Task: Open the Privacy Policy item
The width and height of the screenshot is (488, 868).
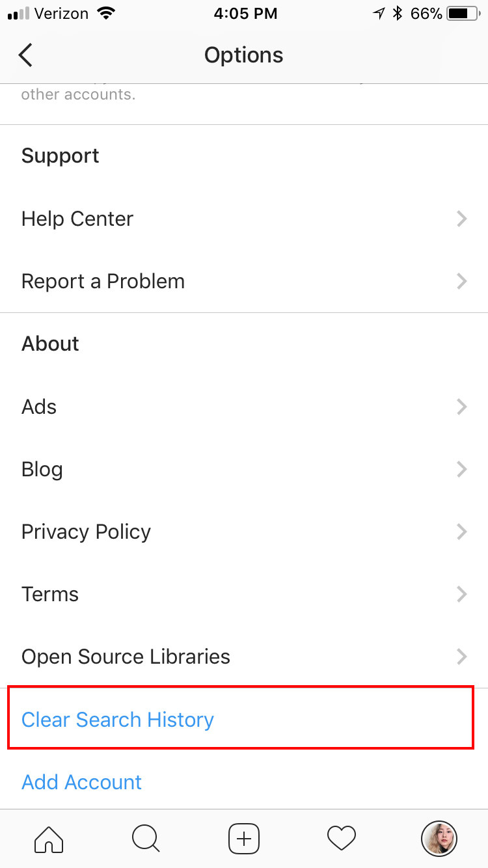Action: (86, 532)
